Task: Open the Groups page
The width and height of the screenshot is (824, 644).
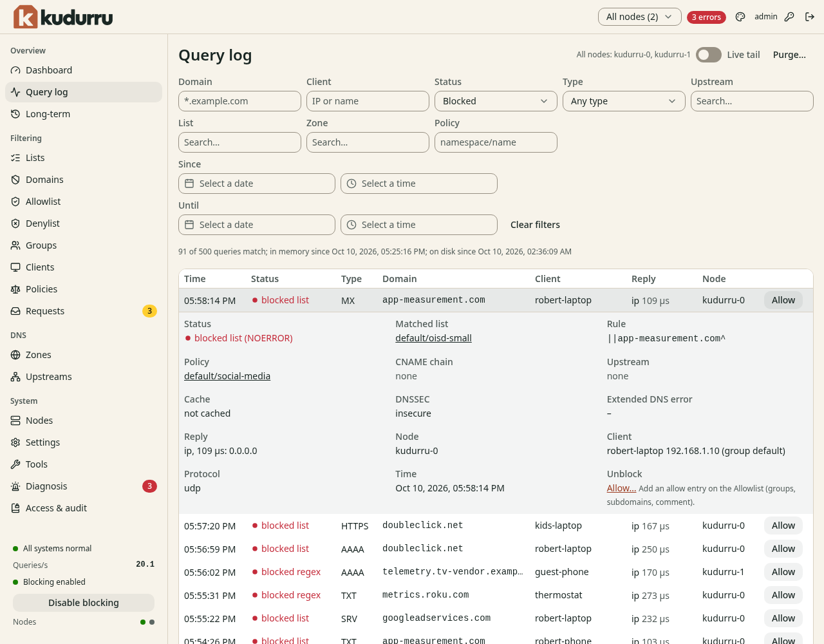Action: [84, 245]
